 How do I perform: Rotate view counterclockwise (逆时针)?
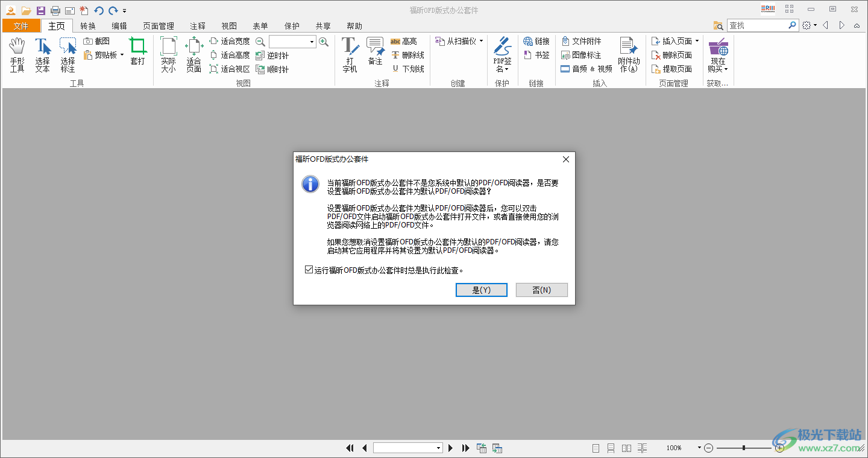tap(272, 56)
